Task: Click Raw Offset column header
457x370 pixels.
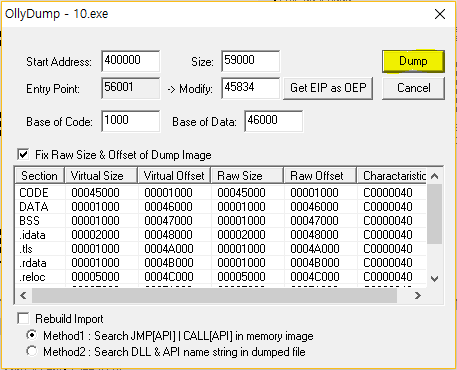Action: click(x=320, y=176)
